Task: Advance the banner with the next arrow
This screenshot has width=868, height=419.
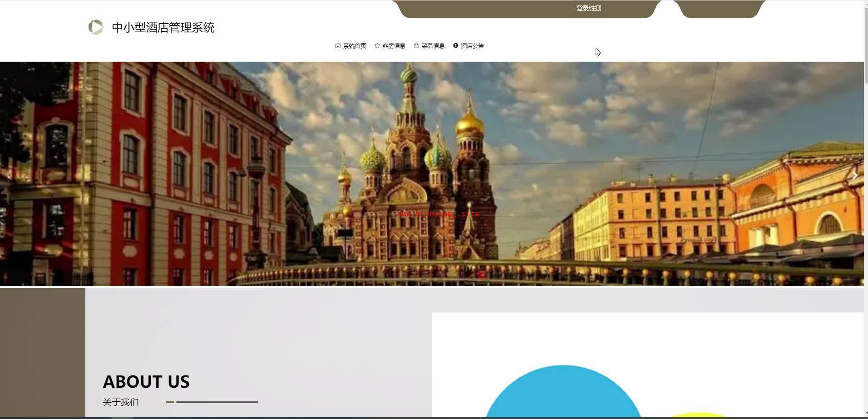Action: coord(855,175)
